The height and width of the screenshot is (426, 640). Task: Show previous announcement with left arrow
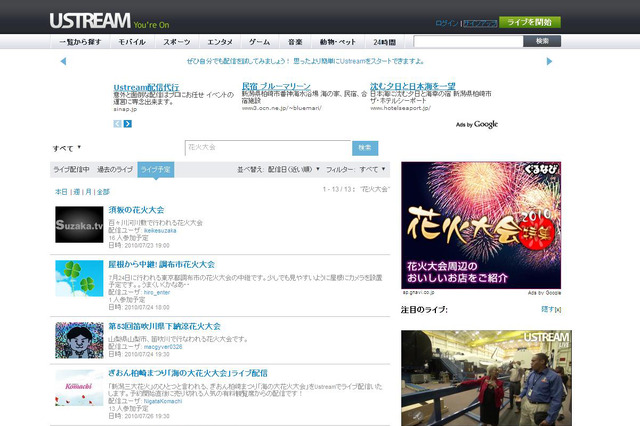click(63, 61)
